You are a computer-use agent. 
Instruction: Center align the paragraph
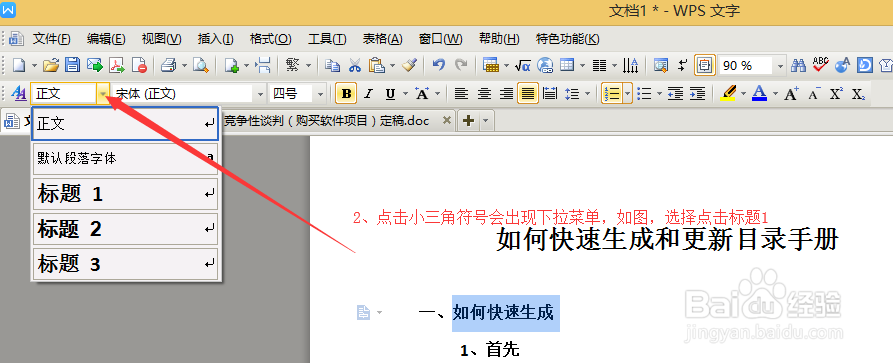(x=484, y=93)
